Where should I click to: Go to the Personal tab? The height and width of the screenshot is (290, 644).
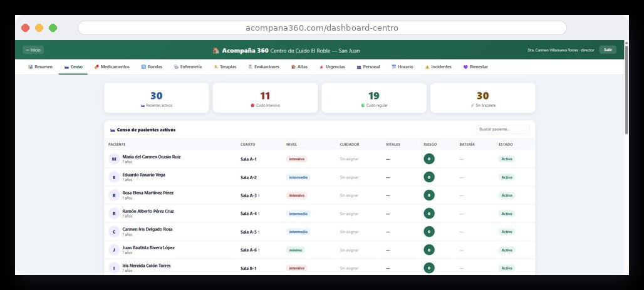click(368, 67)
